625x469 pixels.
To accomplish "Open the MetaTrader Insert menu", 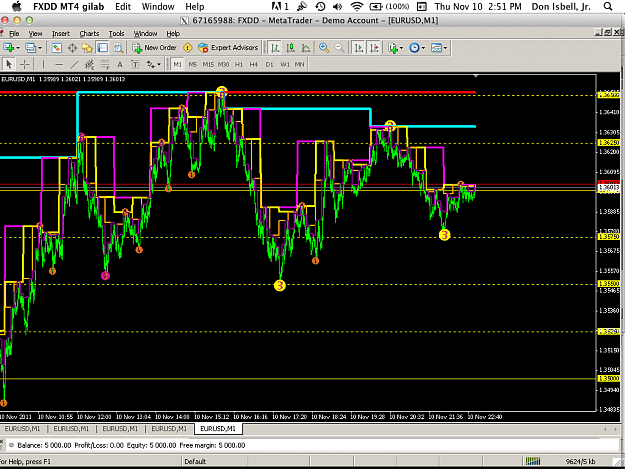I will coord(61,33).
